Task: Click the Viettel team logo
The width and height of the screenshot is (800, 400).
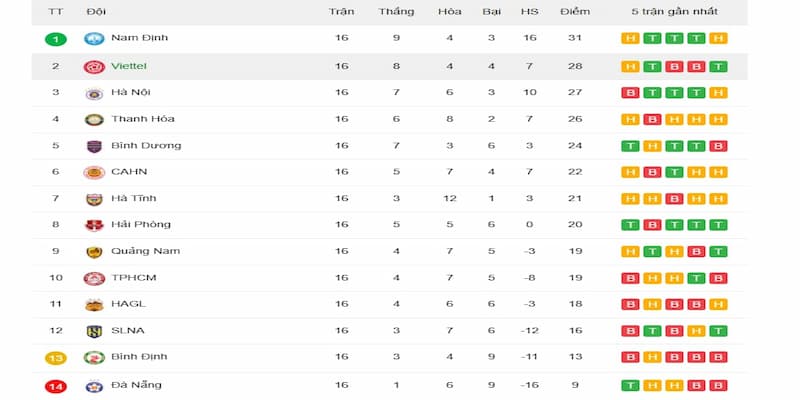Action: pyautogui.click(x=94, y=67)
